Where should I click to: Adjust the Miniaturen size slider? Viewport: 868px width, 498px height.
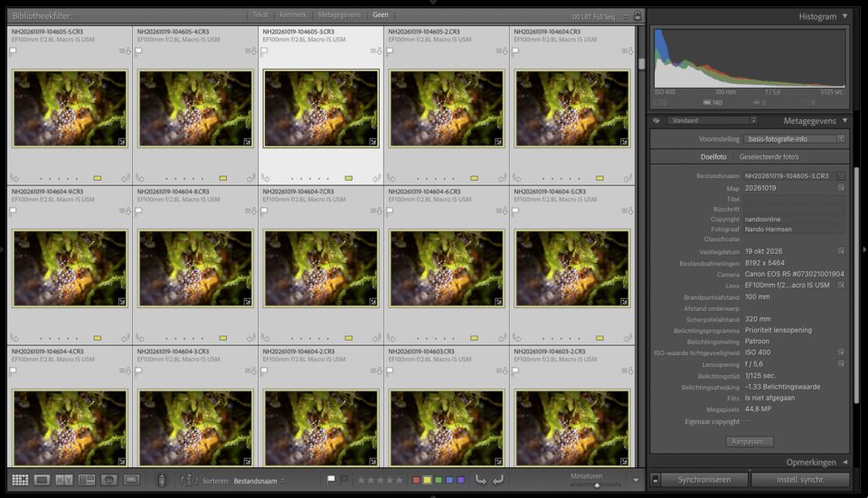tap(596, 485)
